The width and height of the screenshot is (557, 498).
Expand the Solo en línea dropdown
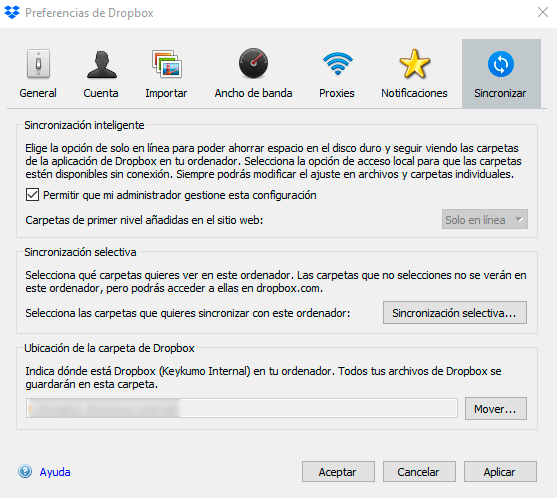point(485,220)
